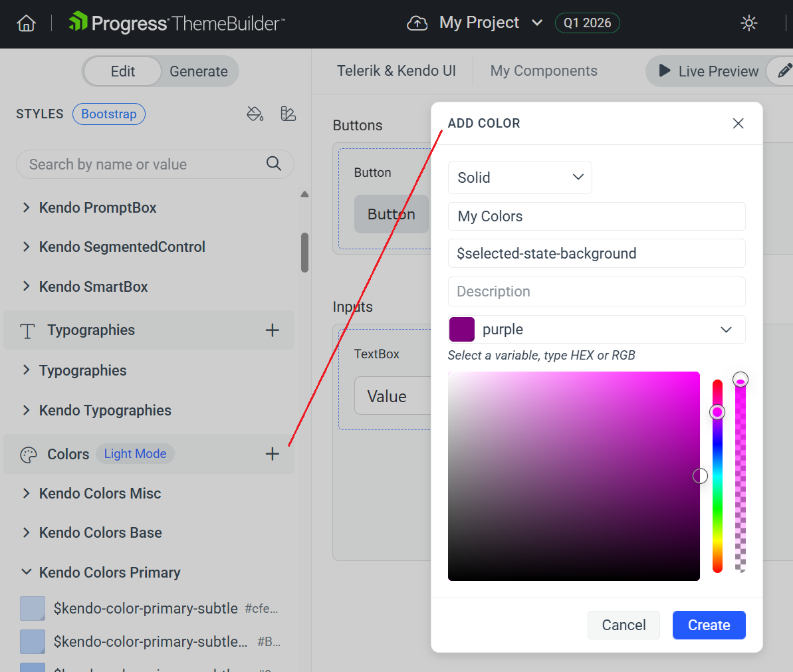Toggle light mode with the sun icon
The height and width of the screenshot is (672, 793).
pyautogui.click(x=749, y=23)
